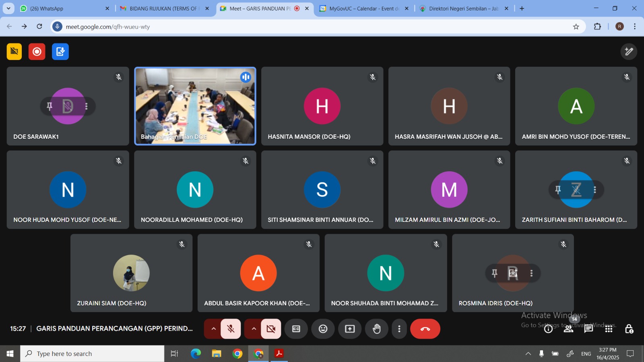Click the ENG language indicator
This screenshot has height=362, width=644.
(586, 354)
